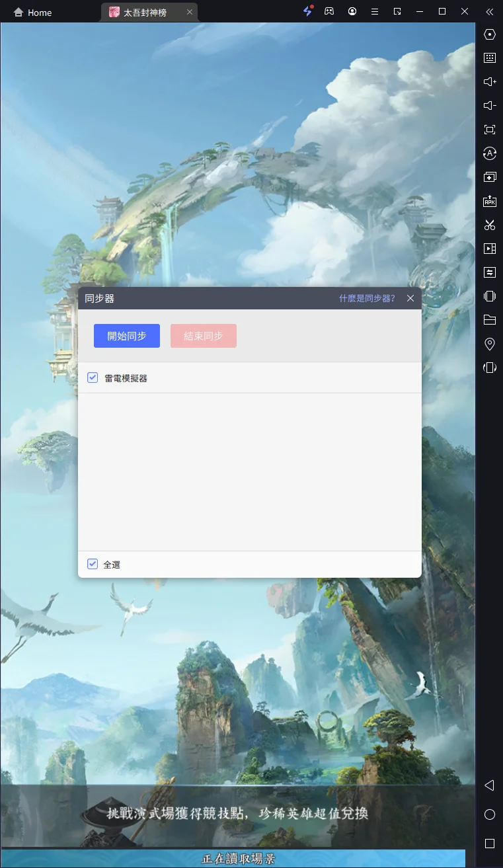Screen dimensions: 503x868
Task: Uncheck 雷電模擬器 checkbox
Action: pos(93,377)
